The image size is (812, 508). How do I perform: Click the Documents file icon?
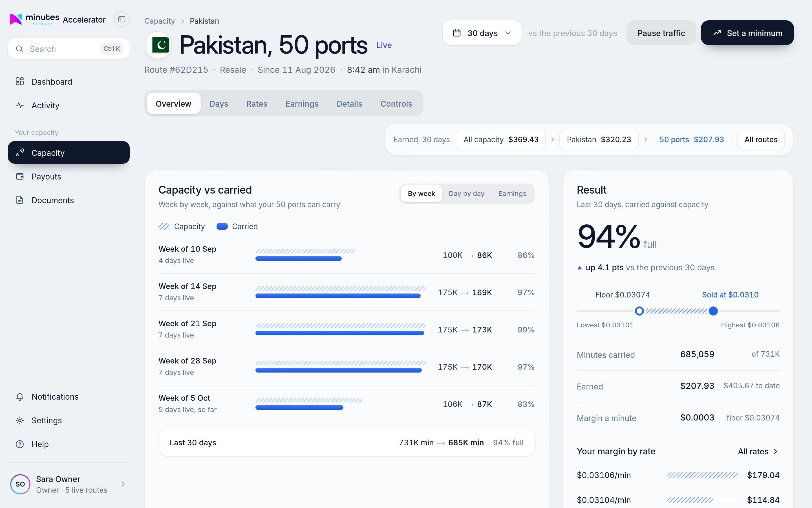click(20, 200)
